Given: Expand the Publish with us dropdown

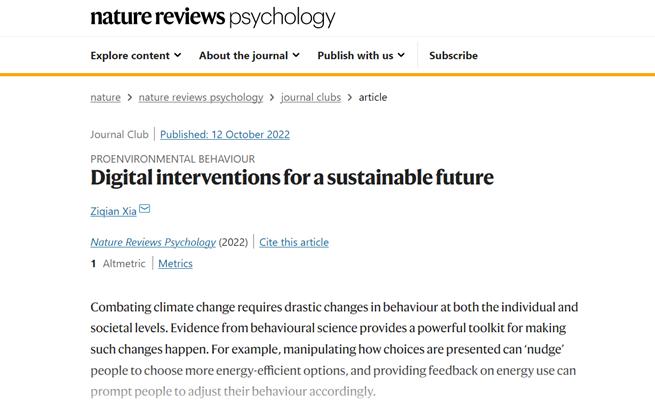Looking at the screenshot, I should [361, 56].
